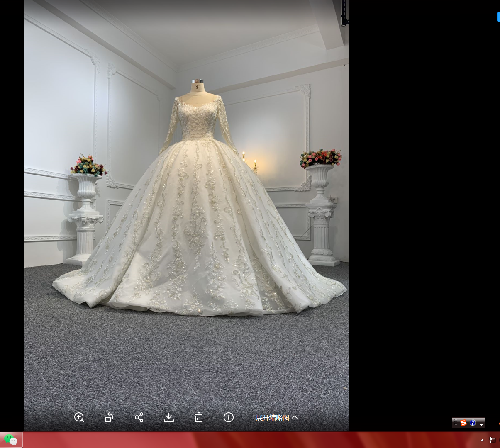This screenshot has height=448, width=500.
Task: Click the 展开缩略图 button
Action: (x=272, y=417)
